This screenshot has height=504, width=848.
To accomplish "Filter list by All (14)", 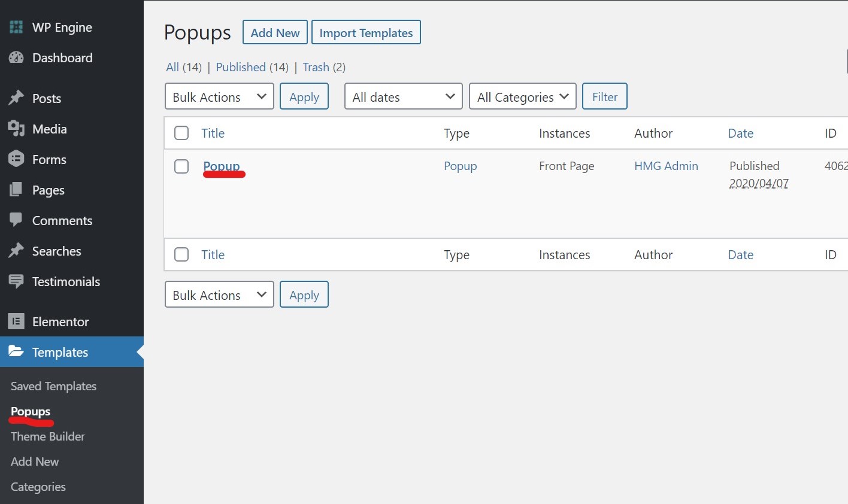I will click(184, 67).
